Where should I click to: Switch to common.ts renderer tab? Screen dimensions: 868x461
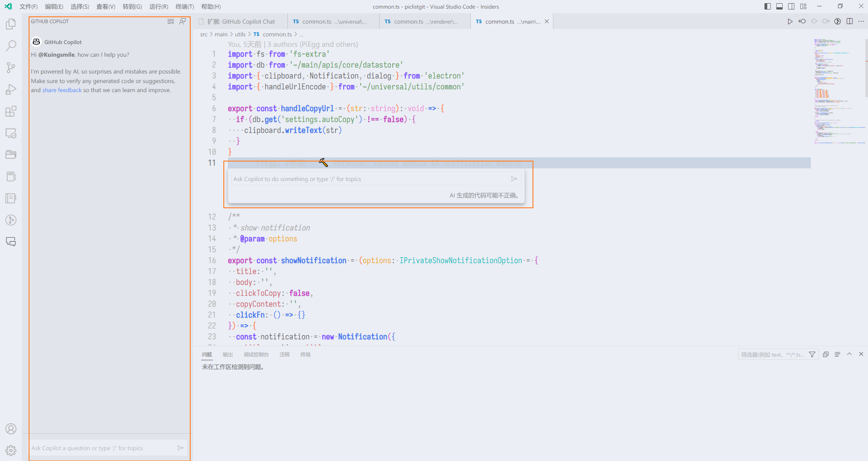pos(425,21)
